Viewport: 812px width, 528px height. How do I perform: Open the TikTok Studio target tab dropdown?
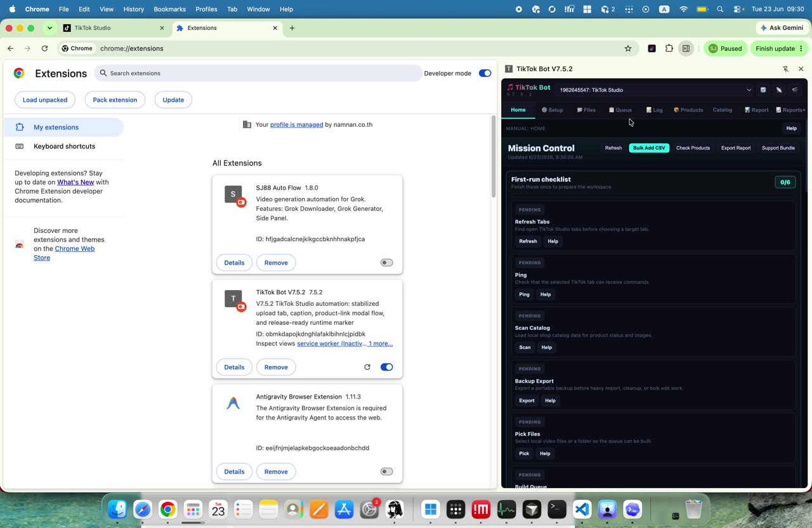[x=655, y=90]
